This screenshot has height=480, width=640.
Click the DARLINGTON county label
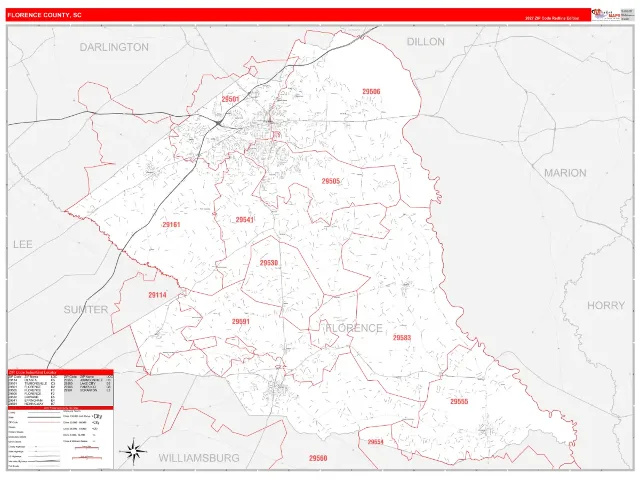coord(114,47)
